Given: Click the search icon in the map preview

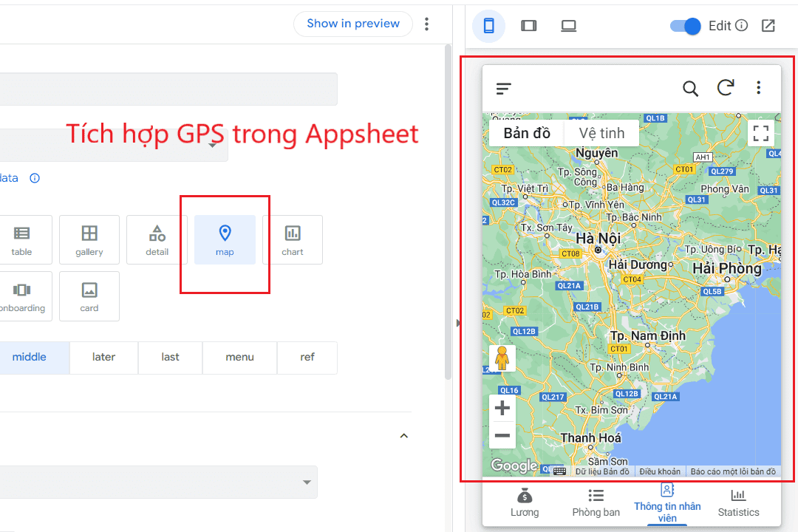Looking at the screenshot, I should pyautogui.click(x=690, y=88).
